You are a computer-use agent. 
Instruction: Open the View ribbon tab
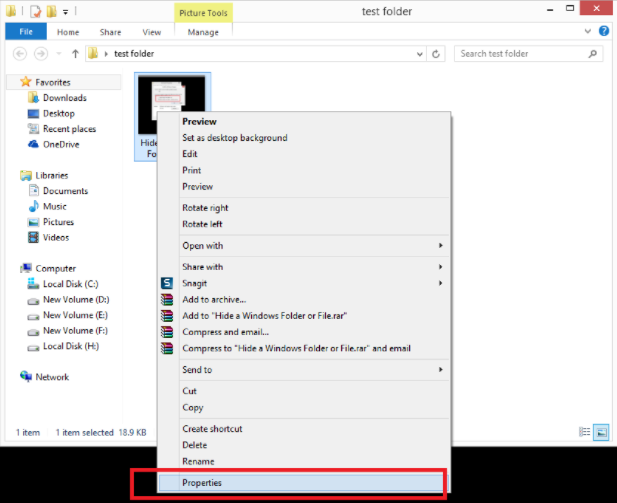coord(152,32)
